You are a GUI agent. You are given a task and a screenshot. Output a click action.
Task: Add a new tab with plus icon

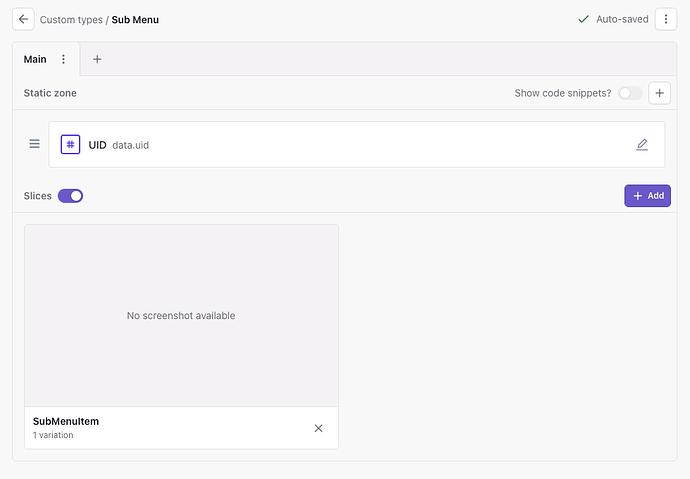(97, 59)
